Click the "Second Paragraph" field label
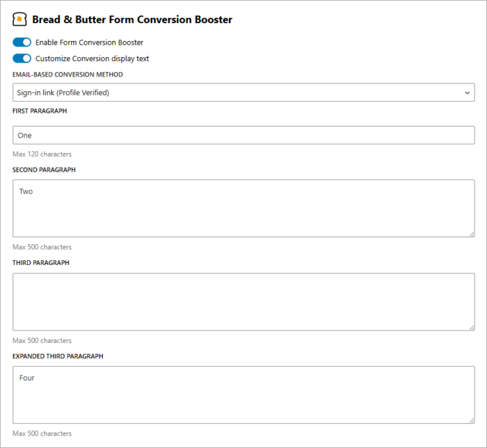The image size is (487, 448). [x=44, y=170]
